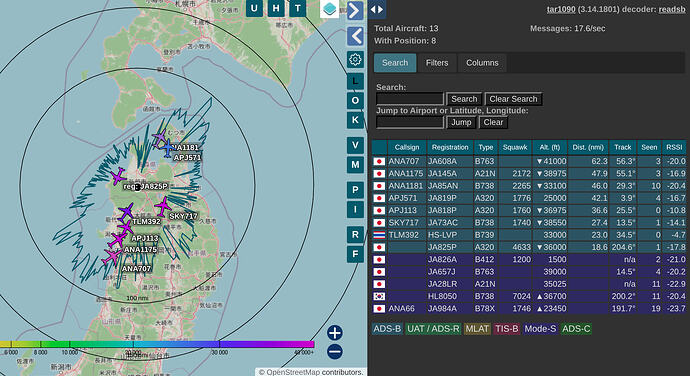Screen dimensions: 690x376
Task: Click the R map button
Action: (355, 235)
